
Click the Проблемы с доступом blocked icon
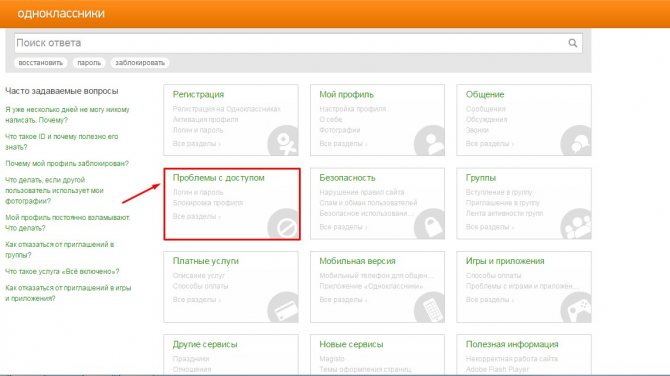point(283,223)
